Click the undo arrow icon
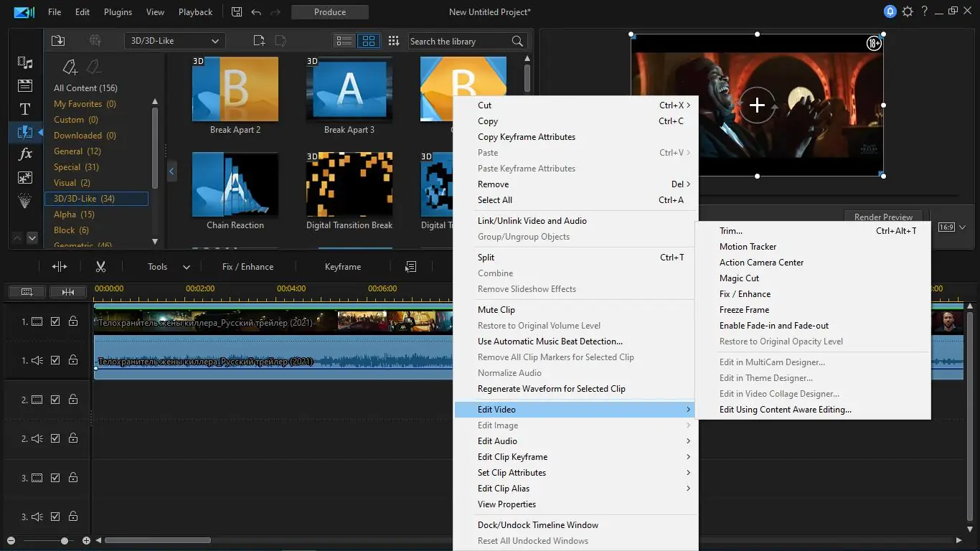Viewport: 980px width, 551px height. pos(257,12)
